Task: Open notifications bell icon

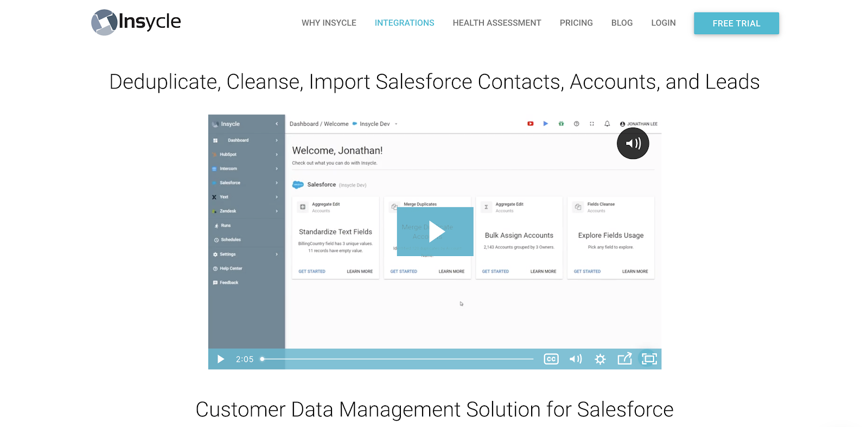Action: (607, 124)
